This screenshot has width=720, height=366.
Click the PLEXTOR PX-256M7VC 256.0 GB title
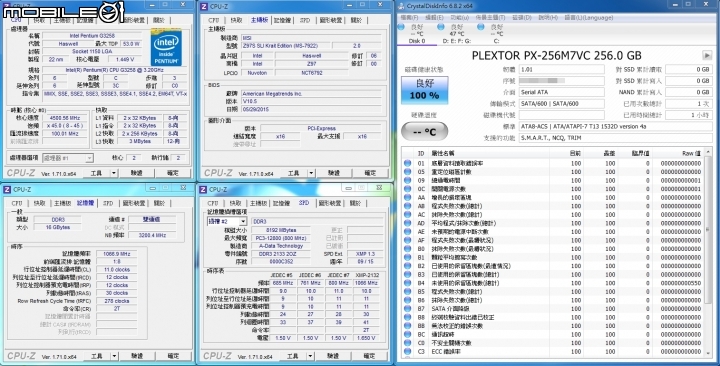557,56
